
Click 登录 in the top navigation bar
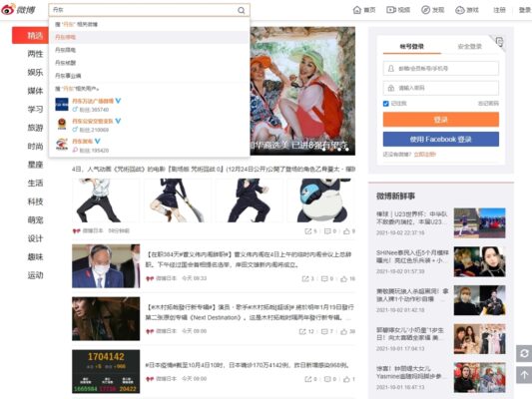tap(525, 10)
